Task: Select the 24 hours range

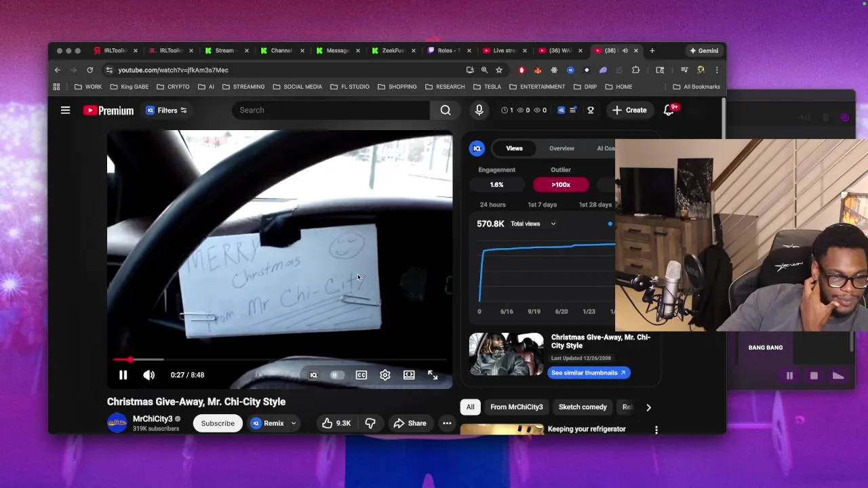Action: (492, 205)
